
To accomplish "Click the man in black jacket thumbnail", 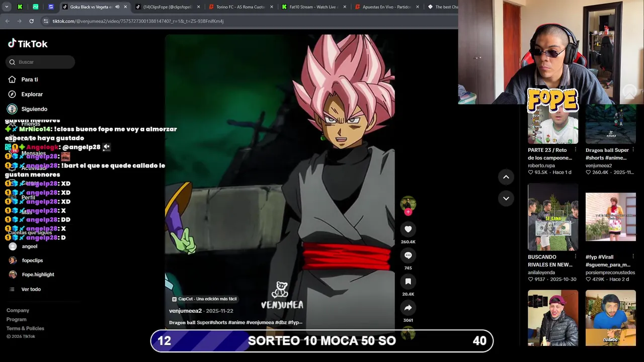I will pos(552,318).
